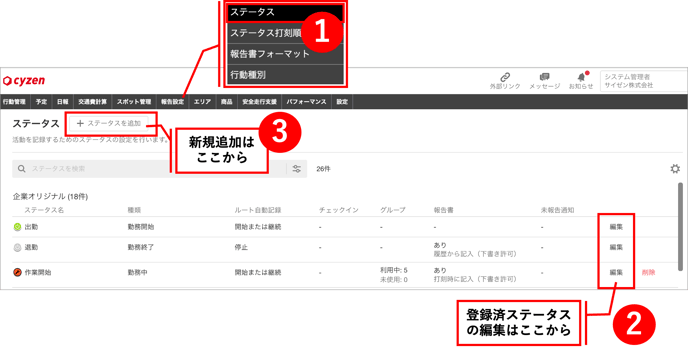688x360 pixels.
Task: Open the 行動管理 navigation tab
Action: 14,101
